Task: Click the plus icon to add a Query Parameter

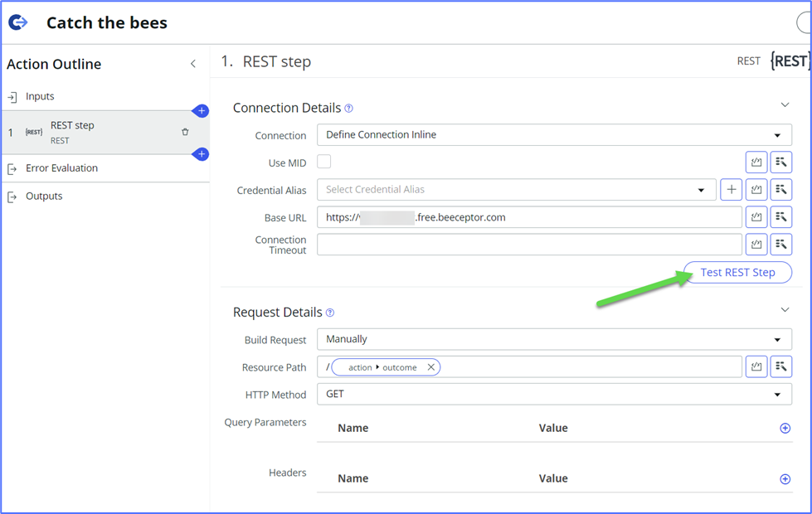Action: (x=784, y=428)
